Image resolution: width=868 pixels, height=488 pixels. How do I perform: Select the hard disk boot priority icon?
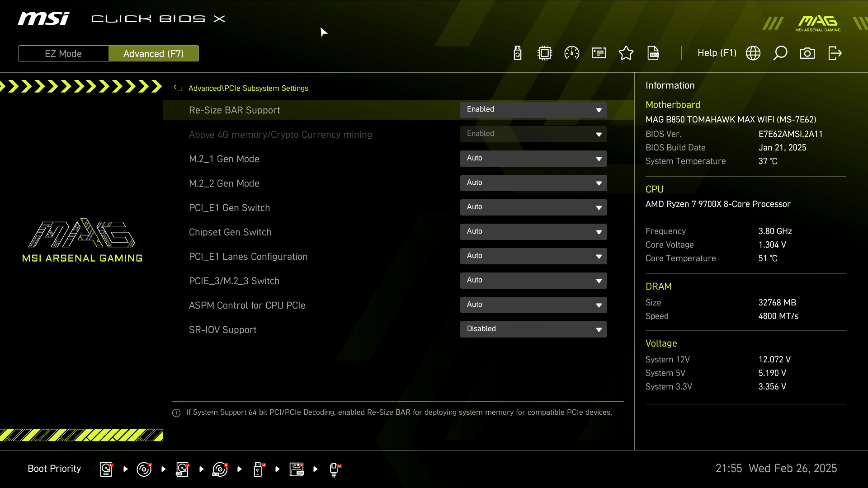coord(106,469)
